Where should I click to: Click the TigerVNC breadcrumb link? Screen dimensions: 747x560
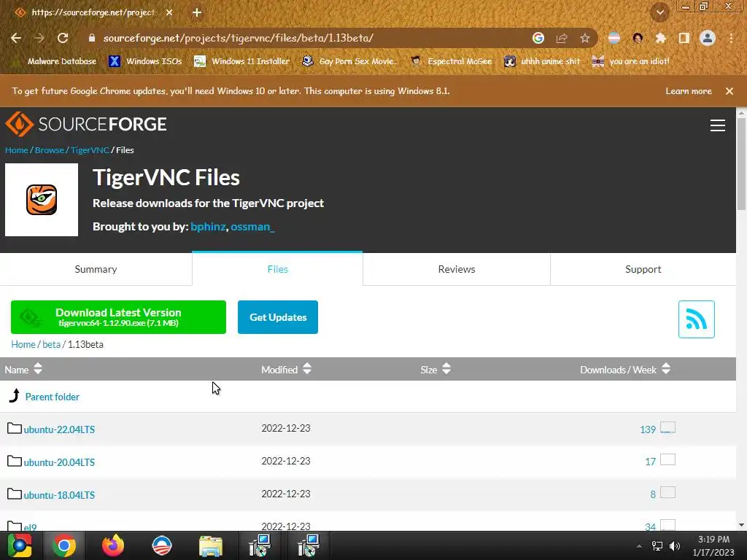[90, 150]
